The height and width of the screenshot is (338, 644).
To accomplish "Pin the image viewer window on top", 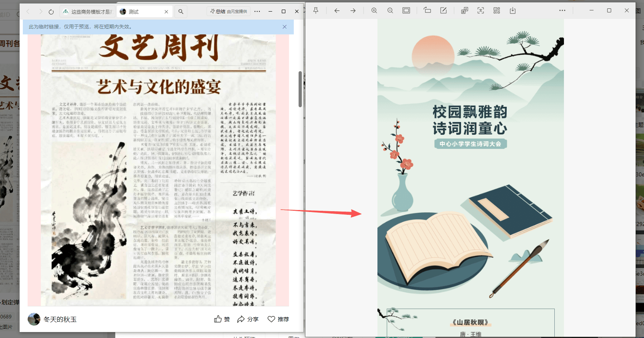I will point(316,11).
